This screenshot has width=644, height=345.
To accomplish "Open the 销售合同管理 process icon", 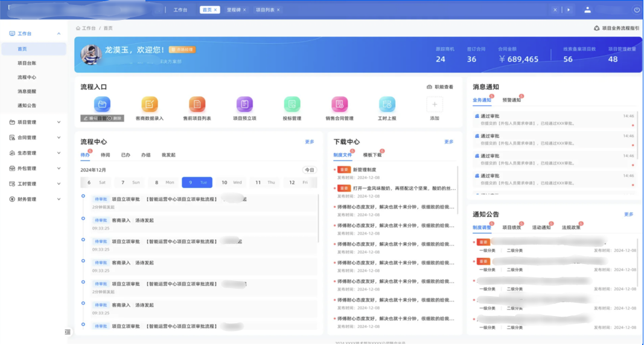I will click(340, 105).
